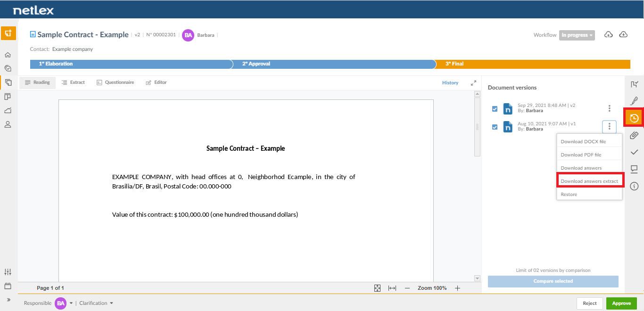This screenshot has width=644, height=311.
Task: Click the fit-to-page icon in footer
Action: click(x=377, y=288)
